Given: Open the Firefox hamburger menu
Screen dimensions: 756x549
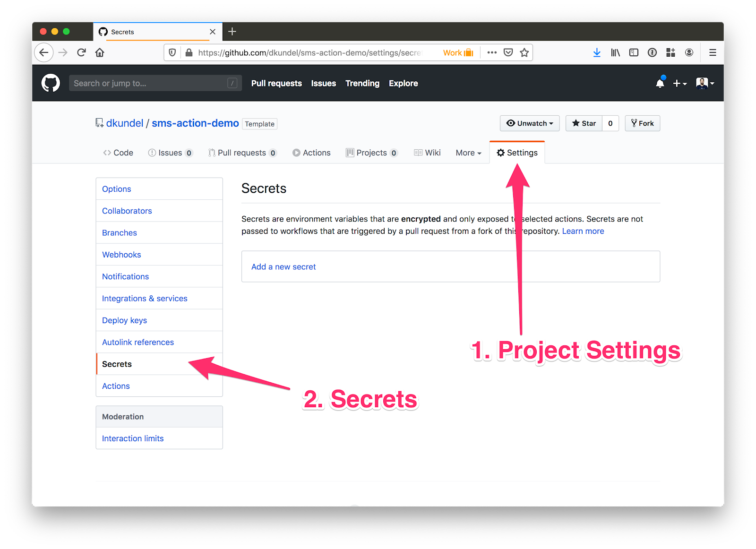Looking at the screenshot, I should tap(713, 52).
